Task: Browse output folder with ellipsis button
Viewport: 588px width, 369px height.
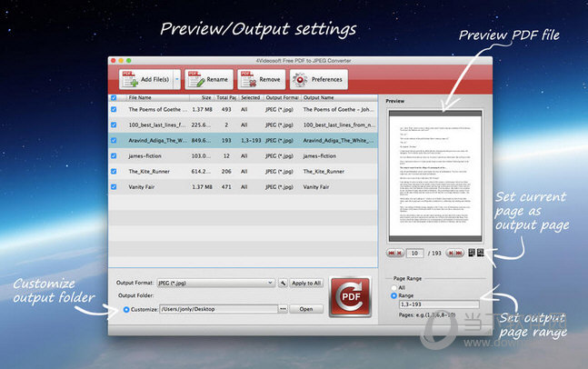Action: (x=283, y=309)
